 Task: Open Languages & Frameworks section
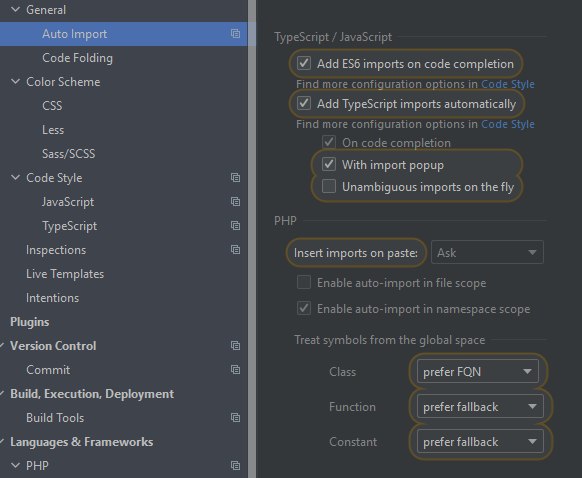[82, 442]
